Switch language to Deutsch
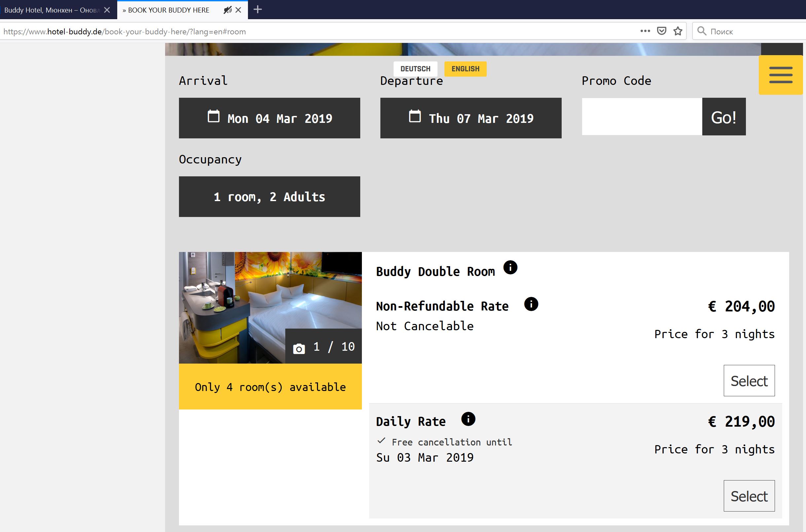This screenshot has width=806, height=532. click(x=415, y=69)
